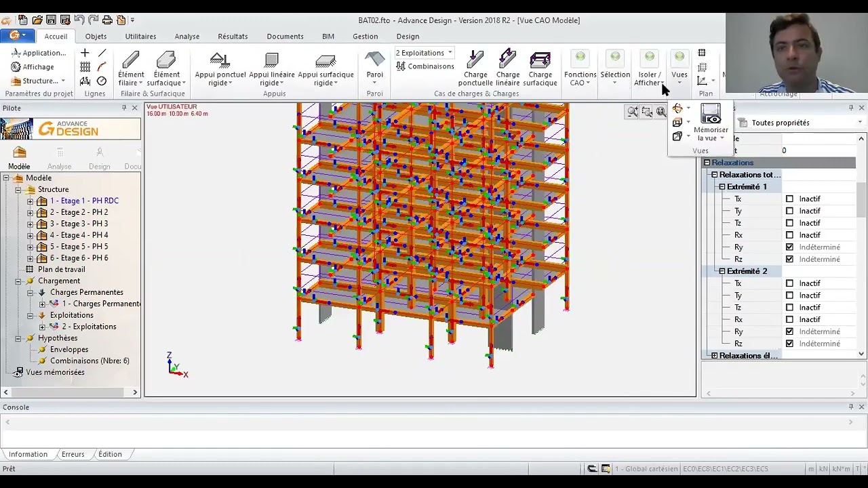Click the Charge linéaire icon
Viewport: 868px width, 488px height.
pos(507,59)
